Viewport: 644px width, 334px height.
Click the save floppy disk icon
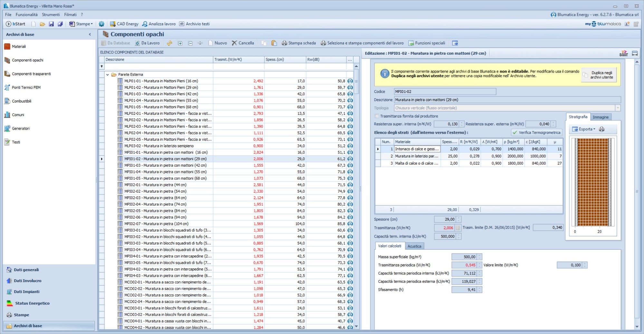click(51, 24)
